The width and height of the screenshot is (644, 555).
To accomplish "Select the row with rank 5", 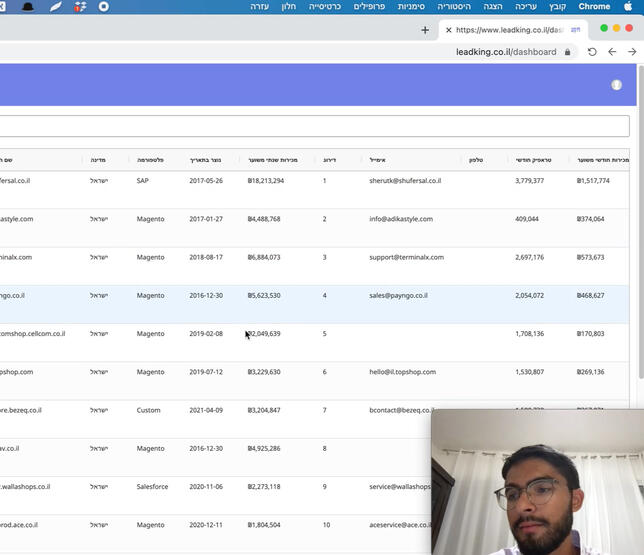I will 324,334.
